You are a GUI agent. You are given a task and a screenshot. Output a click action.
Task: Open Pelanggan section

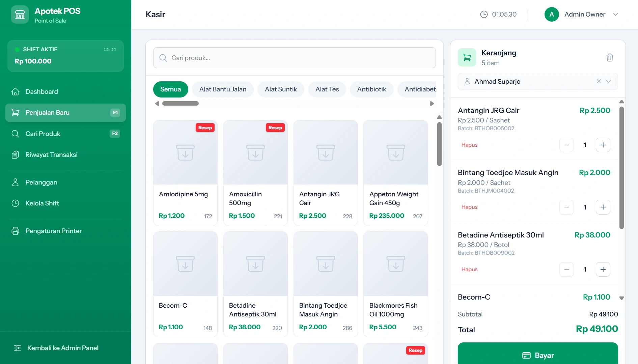pyautogui.click(x=65, y=182)
